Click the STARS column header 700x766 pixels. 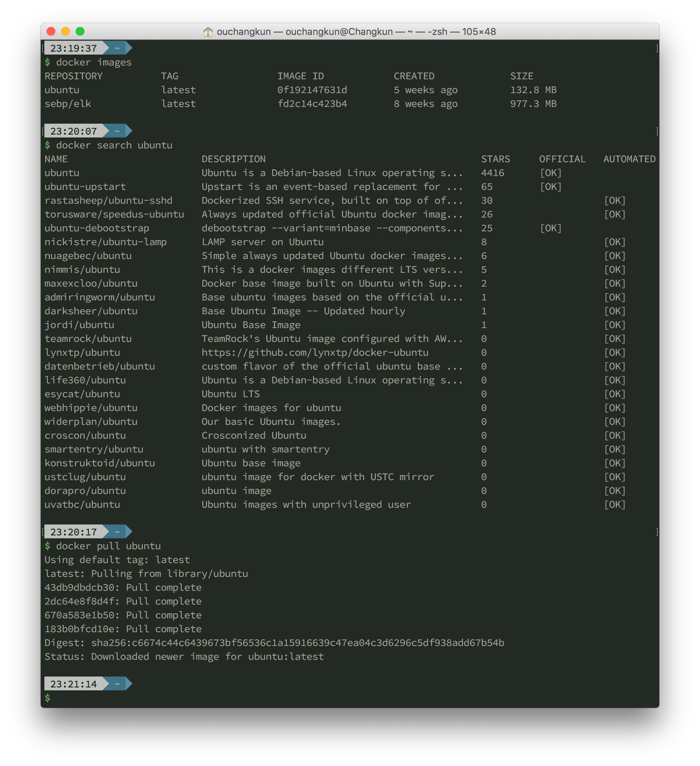point(495,159)
